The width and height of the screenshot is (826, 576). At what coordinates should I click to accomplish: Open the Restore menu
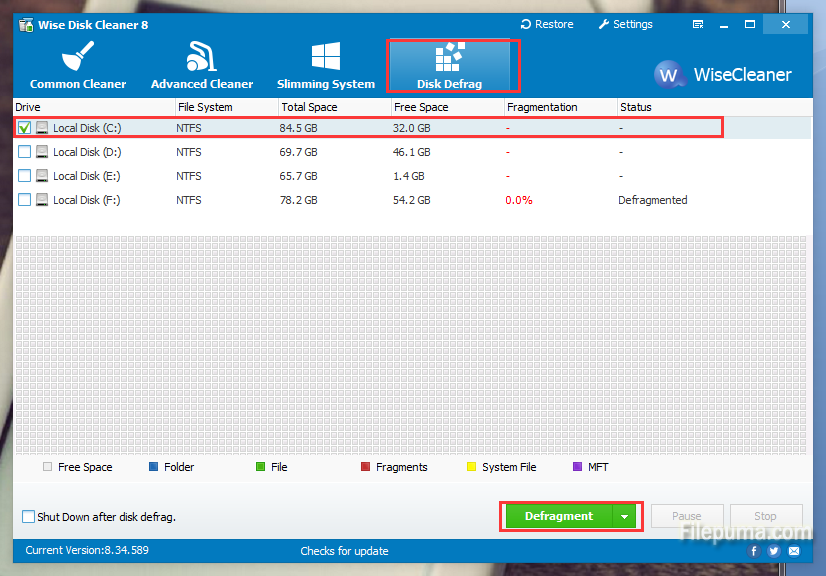[x=547, y=24]
